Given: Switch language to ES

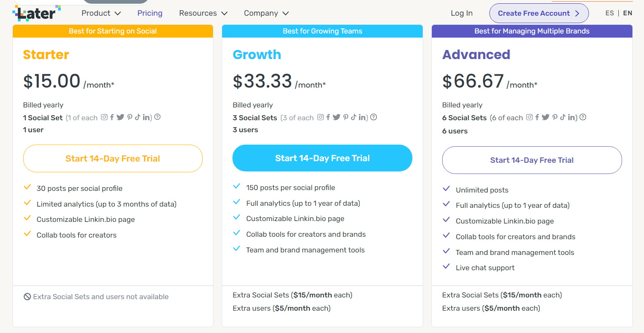Looking at the screenshot, I should [x=610, y=13].
